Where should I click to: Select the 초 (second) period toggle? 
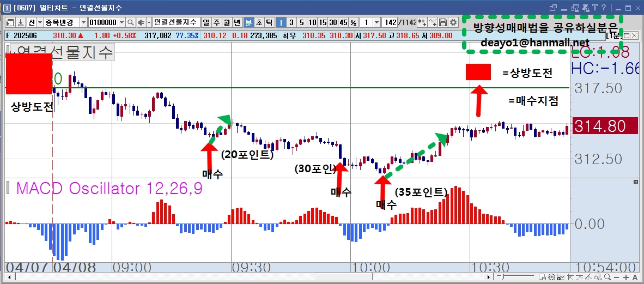259,22
